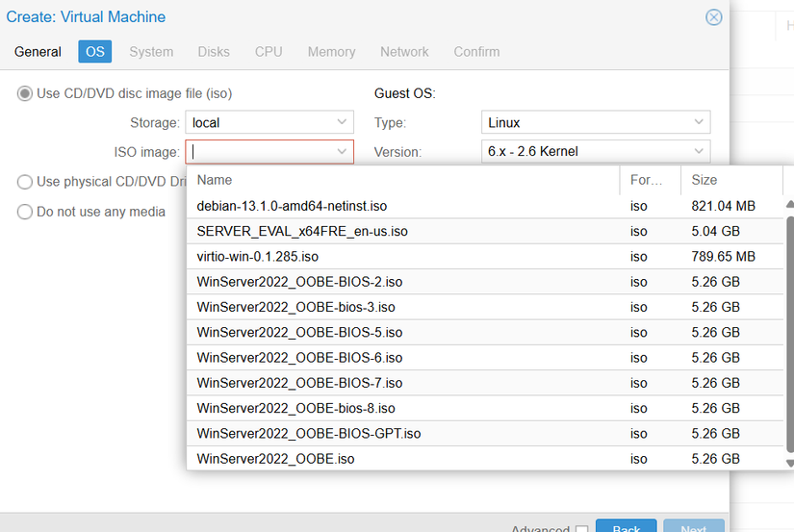Click into the ISO image text field
Screen dimensions: 794x532
coord(260,152)
